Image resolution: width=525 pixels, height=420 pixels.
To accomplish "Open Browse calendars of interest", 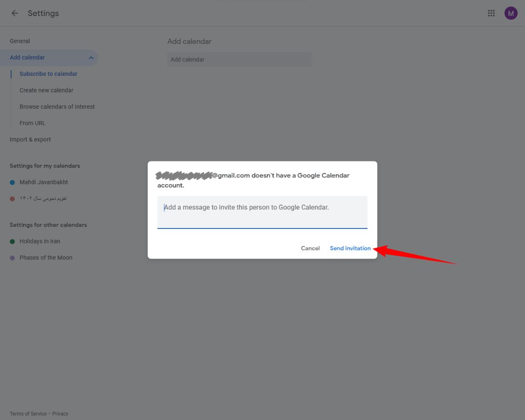I will pos(57,106).
